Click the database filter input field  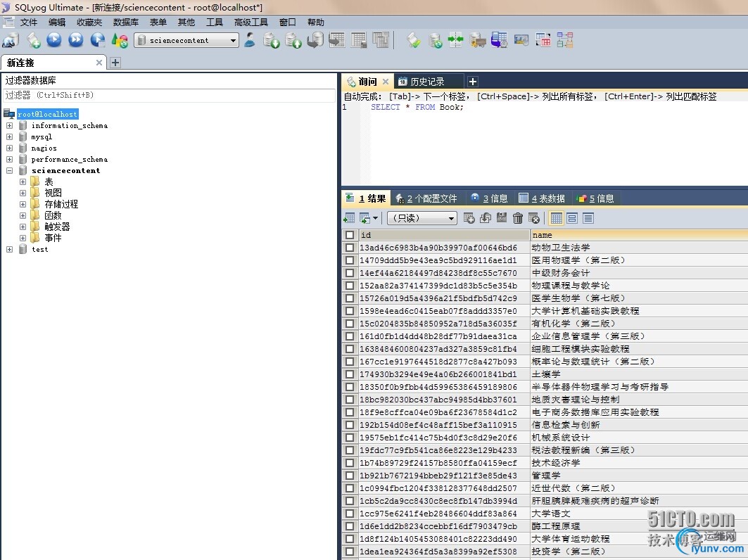point(169,96)
